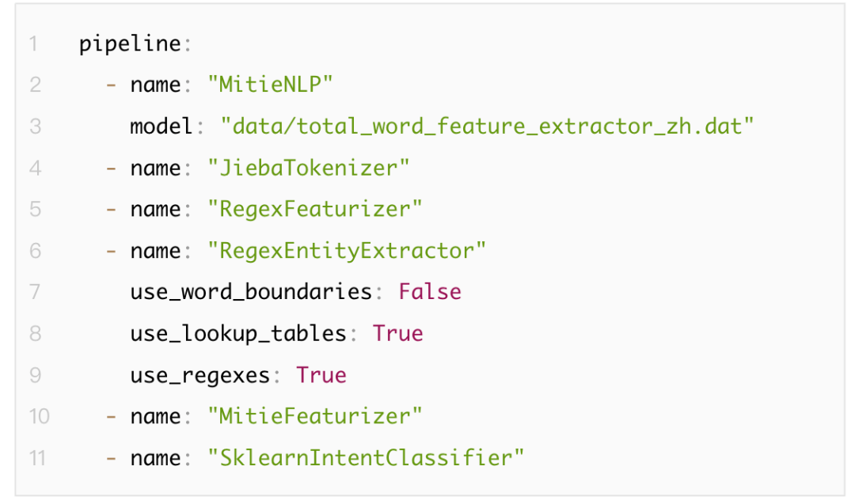The width and height of the screenshot is (855, 504).
Task: Click the use_regexes key
Action: click(x=199, y=374)
